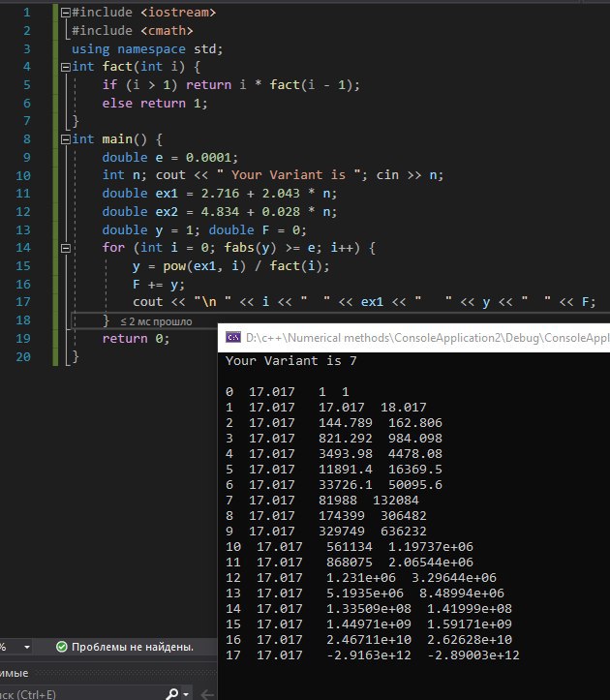Click the 'else return 1;' line

(155, 104)
